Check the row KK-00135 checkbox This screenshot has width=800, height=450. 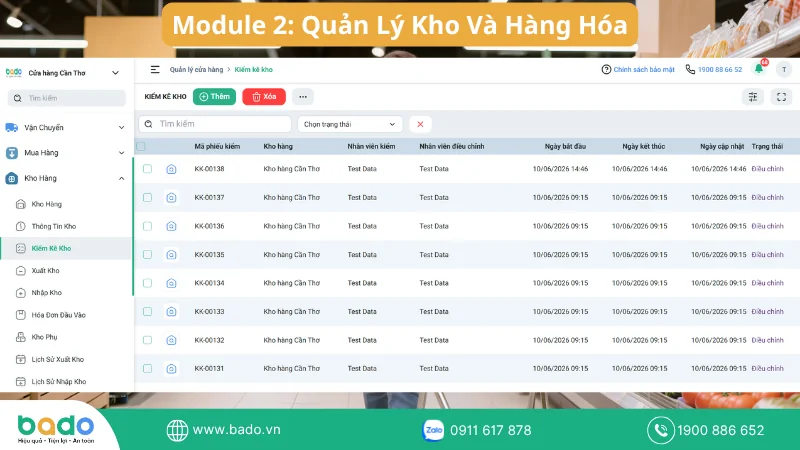pos(147,255)
